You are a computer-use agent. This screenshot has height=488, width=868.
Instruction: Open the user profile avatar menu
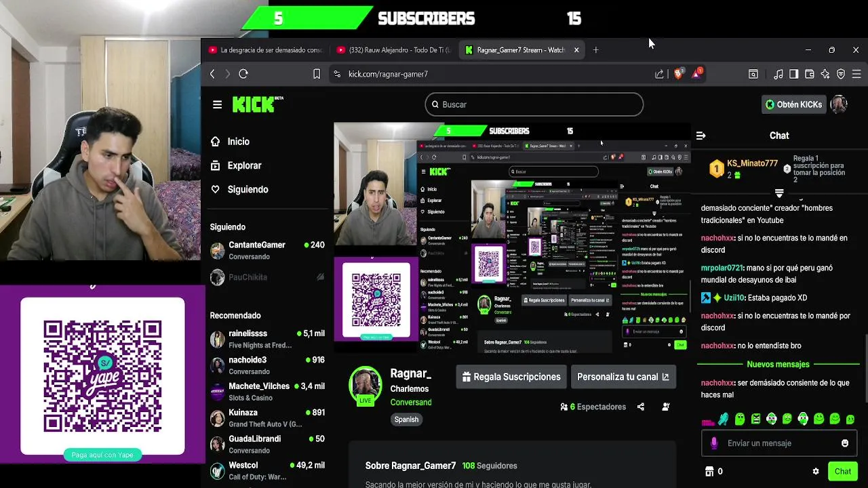[840, 104]
